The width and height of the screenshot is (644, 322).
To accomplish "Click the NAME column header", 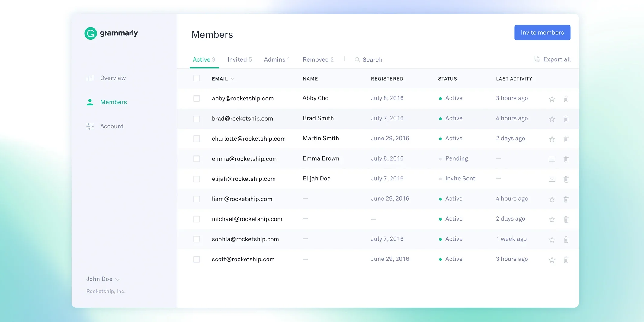I will pyautogui.click(x=310, y=79).
